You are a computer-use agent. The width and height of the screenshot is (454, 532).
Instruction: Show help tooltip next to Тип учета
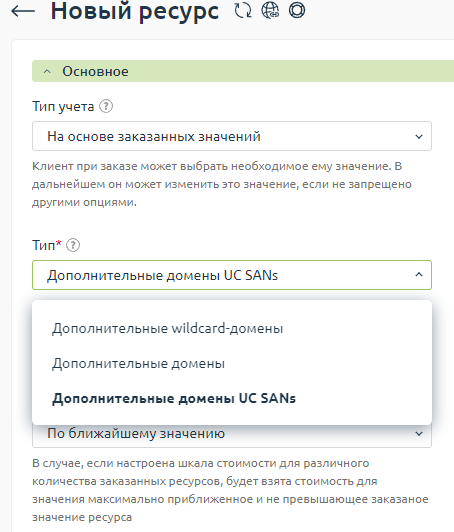pos(106,107)
